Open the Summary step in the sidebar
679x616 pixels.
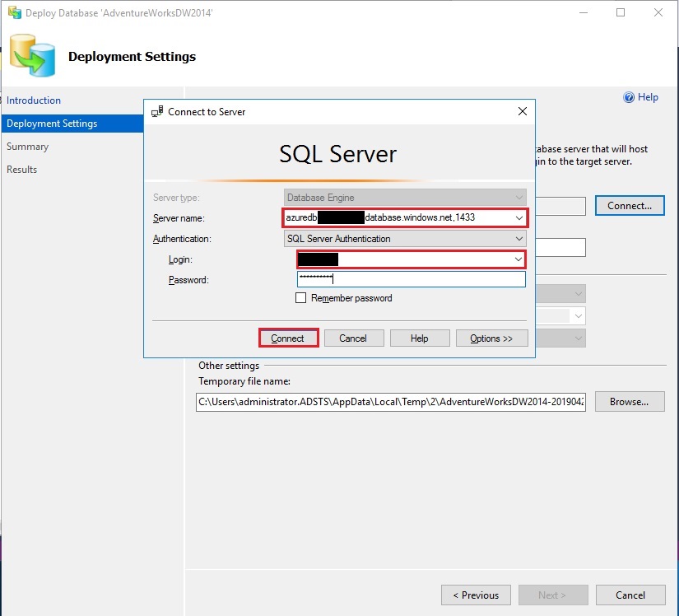(x=28, y=147)
